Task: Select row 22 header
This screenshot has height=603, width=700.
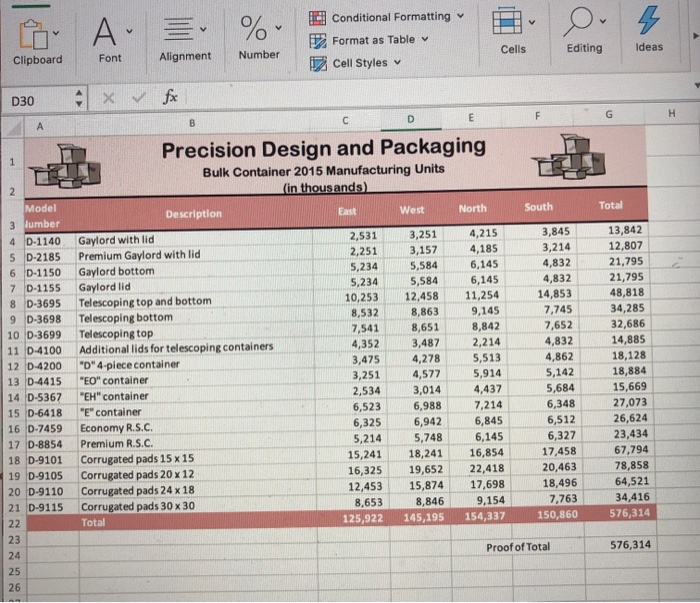Action: pos(14,524)
